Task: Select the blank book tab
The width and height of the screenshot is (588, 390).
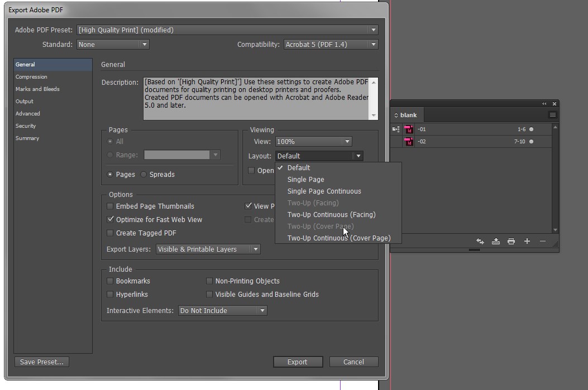Action: [408, 115]
